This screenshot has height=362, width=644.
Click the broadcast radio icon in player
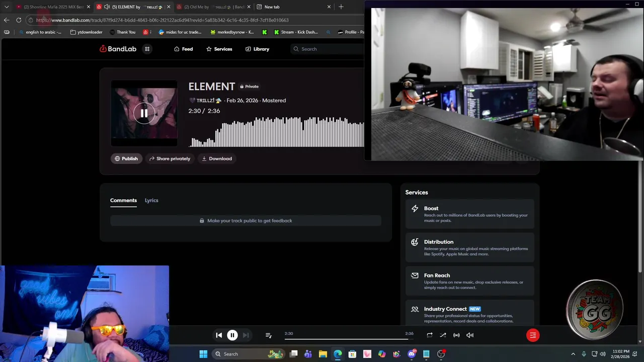(456, 335)
